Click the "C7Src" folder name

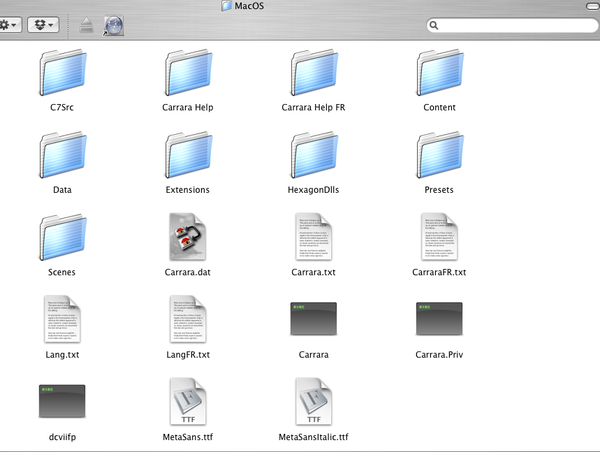point(62,107)
